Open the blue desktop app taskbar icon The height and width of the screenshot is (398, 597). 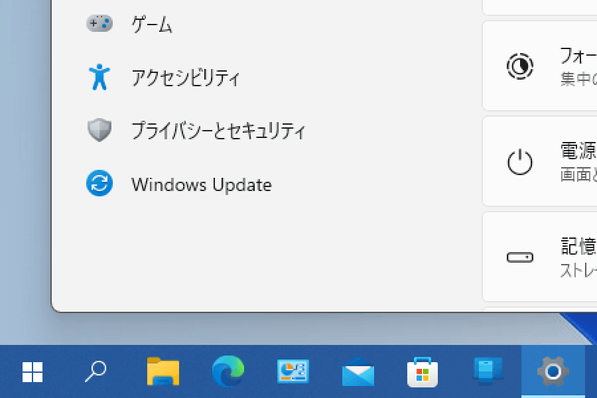488,371
